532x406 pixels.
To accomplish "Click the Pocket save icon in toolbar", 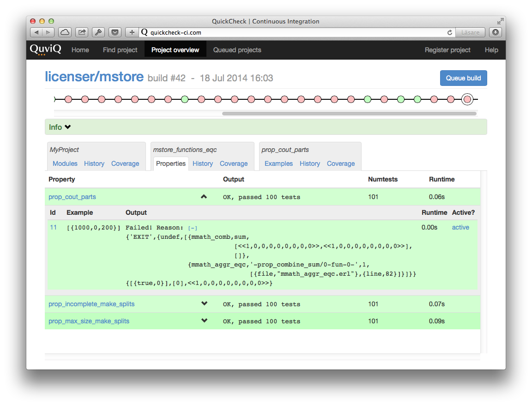I will click(115, 32).
